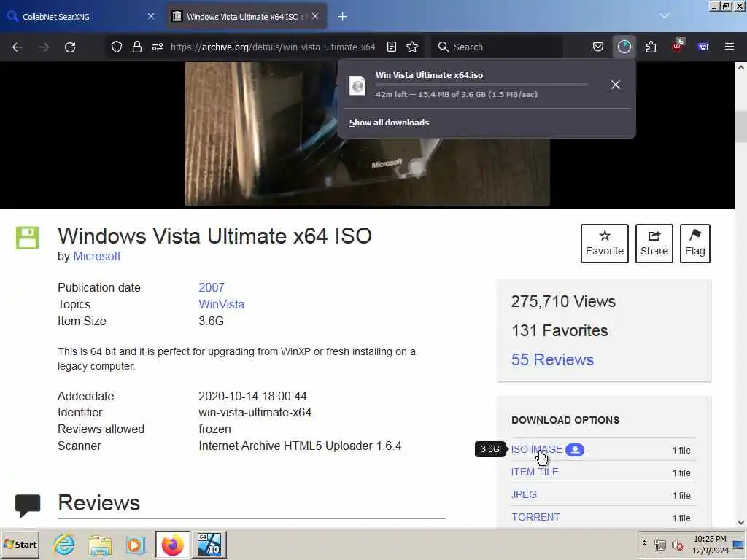Open the TORRENT download option
The height and width of the screenshot is (560, 747).
click(535, 517)
